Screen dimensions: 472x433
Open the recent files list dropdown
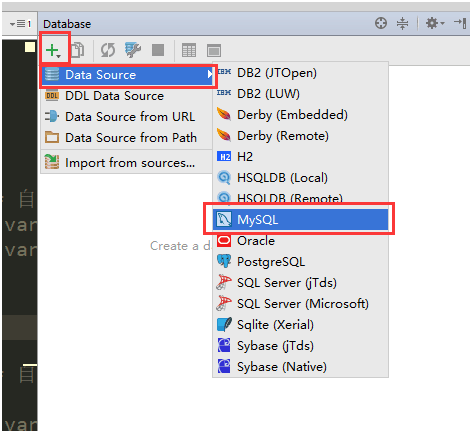point(20,24)
